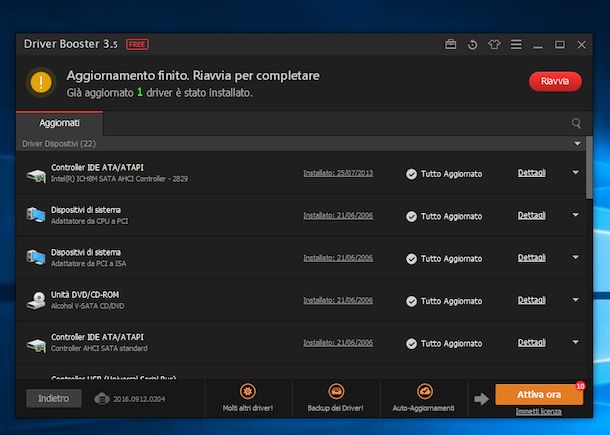Click the Controller IDE ATA/ATAPI Intel row title
This screenshot has width=610, height=435.
click(x=97, y=167)
